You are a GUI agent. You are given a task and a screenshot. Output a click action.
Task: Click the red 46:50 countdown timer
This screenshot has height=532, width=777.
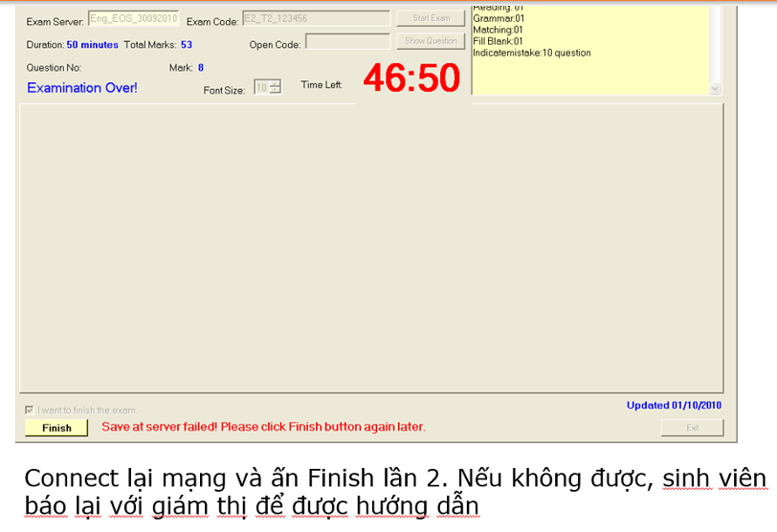click(x=411, y=78)
